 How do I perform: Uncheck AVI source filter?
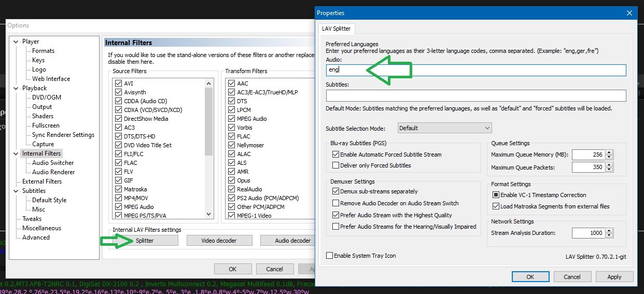coord(119,83)
